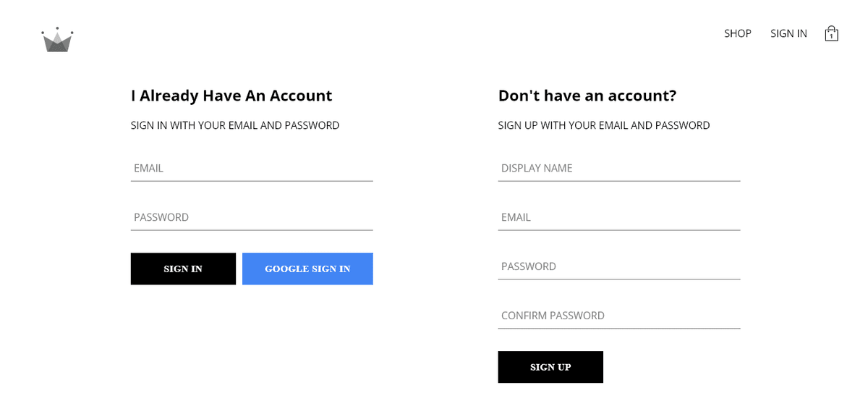The height and width of the screenshot is (396, 868).
Task: Click the 'I Already Have An Account' heading
Action: coord(231,96)
